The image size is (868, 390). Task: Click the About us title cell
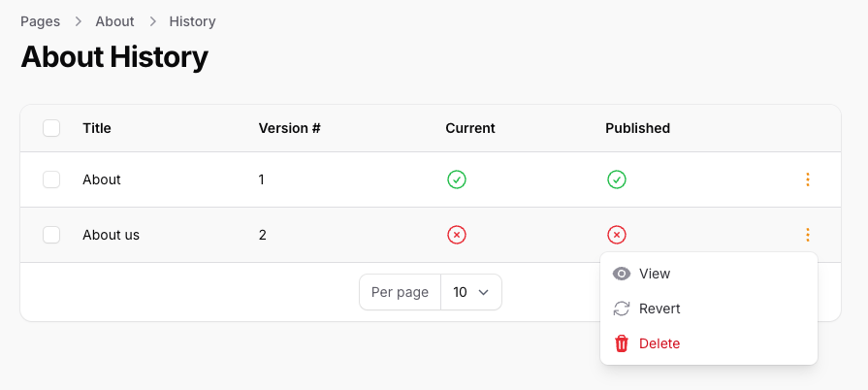click(111, 235)
